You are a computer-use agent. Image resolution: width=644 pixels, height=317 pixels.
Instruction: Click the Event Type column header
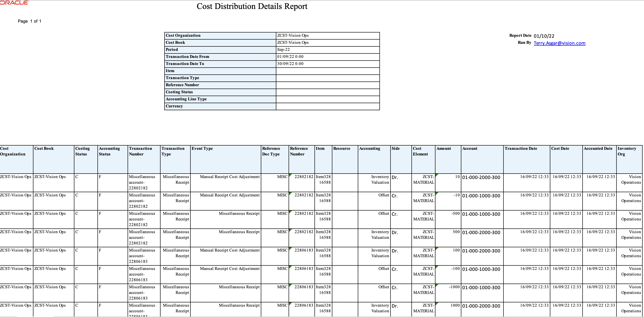pyautogui.click(x=225, y=159)
